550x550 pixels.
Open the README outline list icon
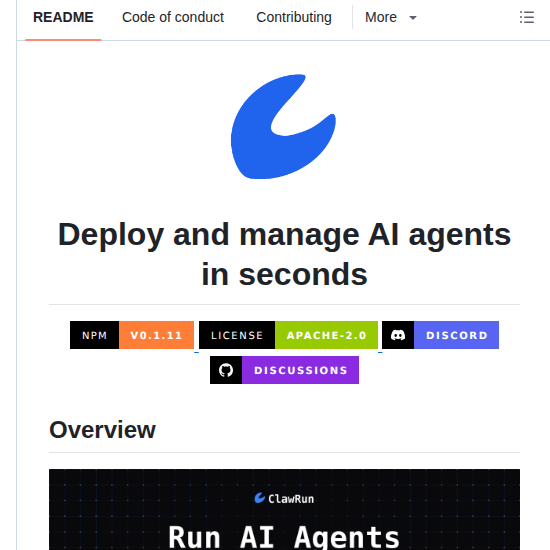(526, 17)
